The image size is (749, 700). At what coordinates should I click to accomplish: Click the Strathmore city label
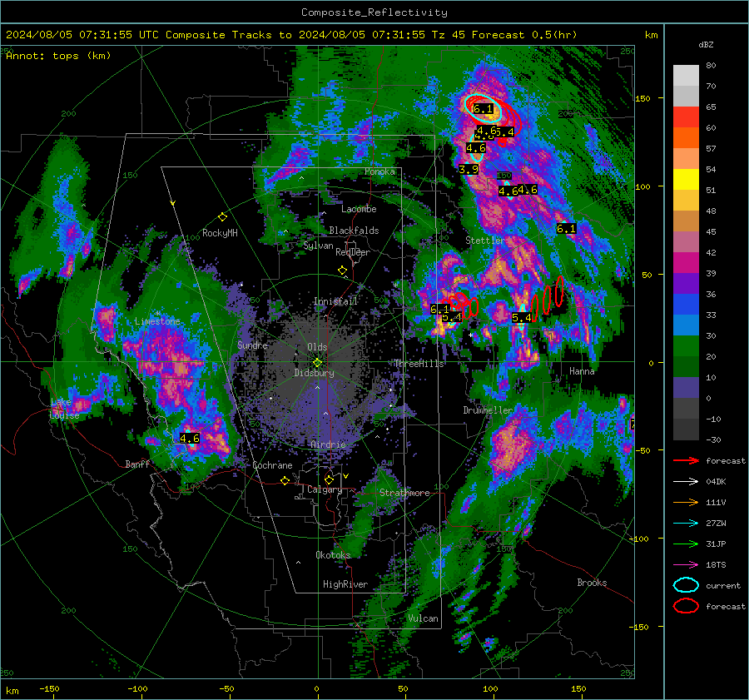click(x=404, y=493)
